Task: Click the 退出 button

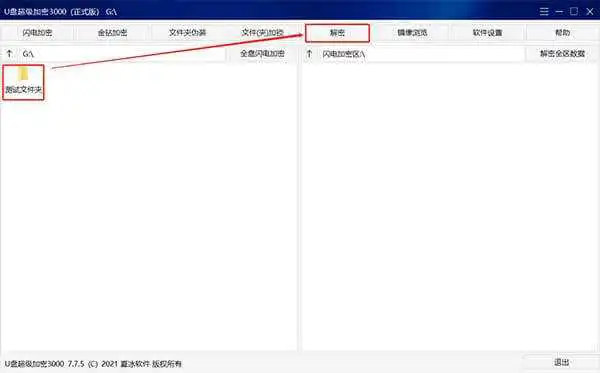Action: 561,362
